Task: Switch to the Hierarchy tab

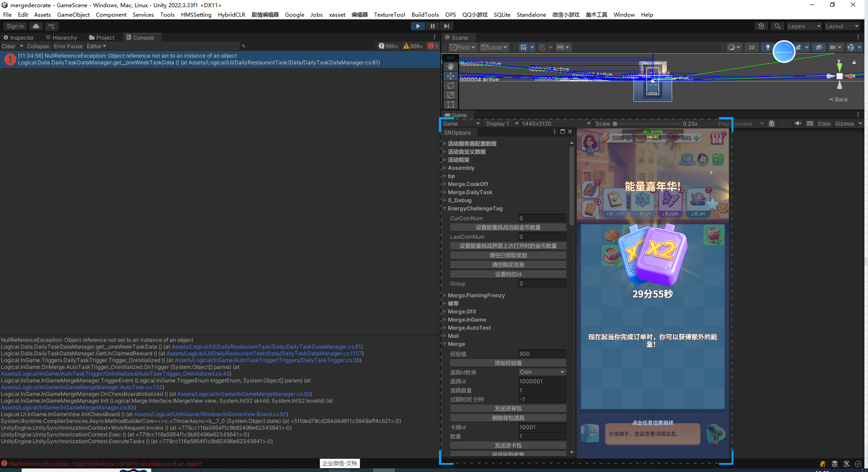Action: pos(61,38)
